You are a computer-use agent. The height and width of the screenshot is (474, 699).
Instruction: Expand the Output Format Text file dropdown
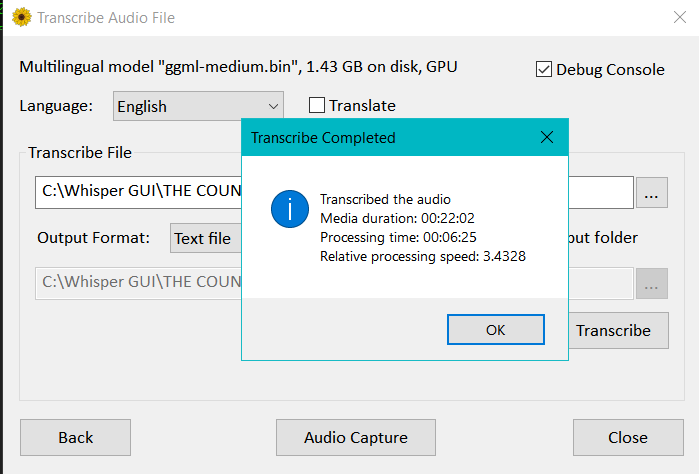[x=205, y=238]
